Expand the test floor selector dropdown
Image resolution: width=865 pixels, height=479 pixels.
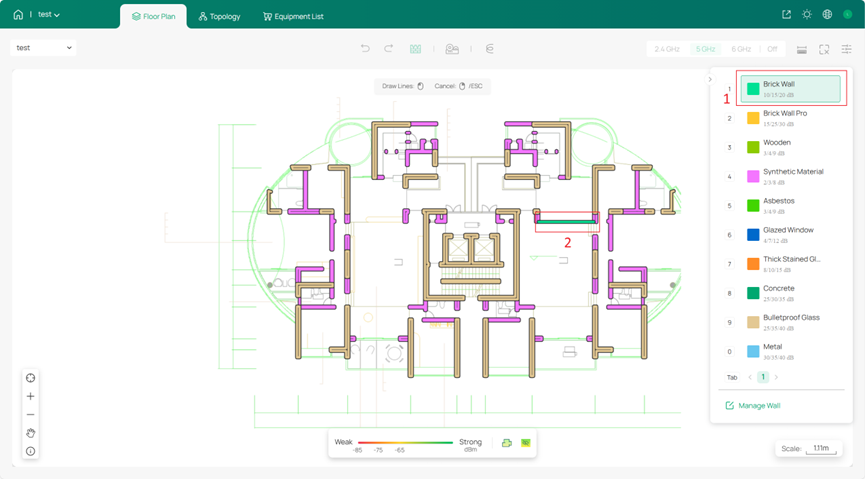(x=44, y=48)
